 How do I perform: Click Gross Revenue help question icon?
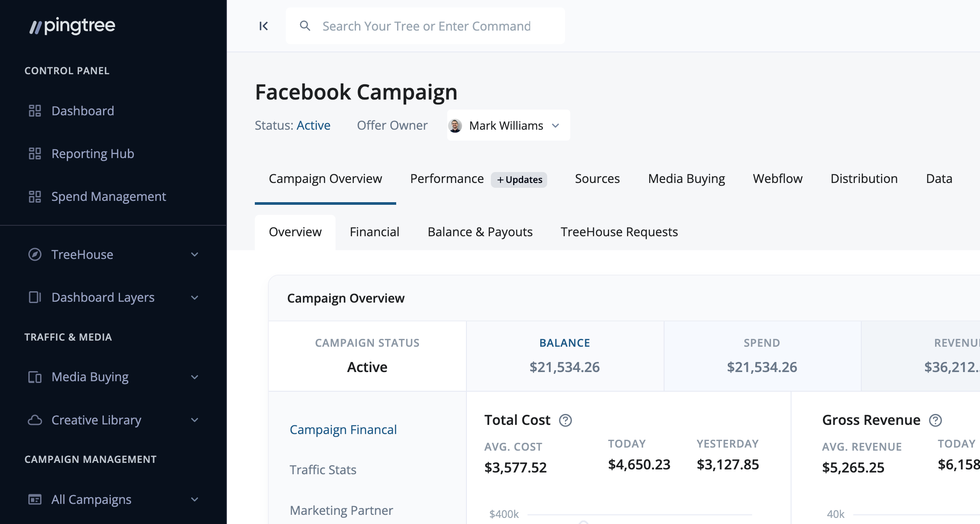point(935,421)
